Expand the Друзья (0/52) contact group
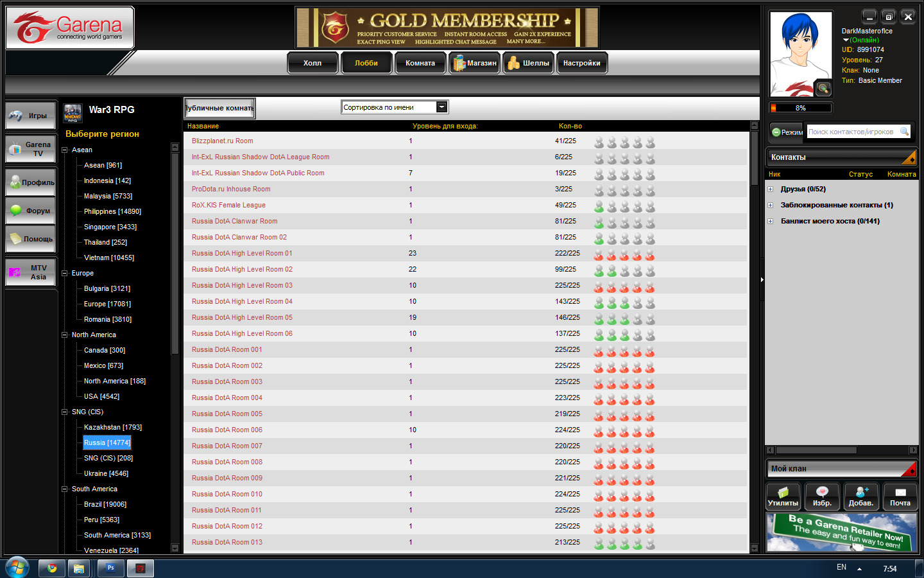Screen dimensions: 924x578 [x=771, y=189]
